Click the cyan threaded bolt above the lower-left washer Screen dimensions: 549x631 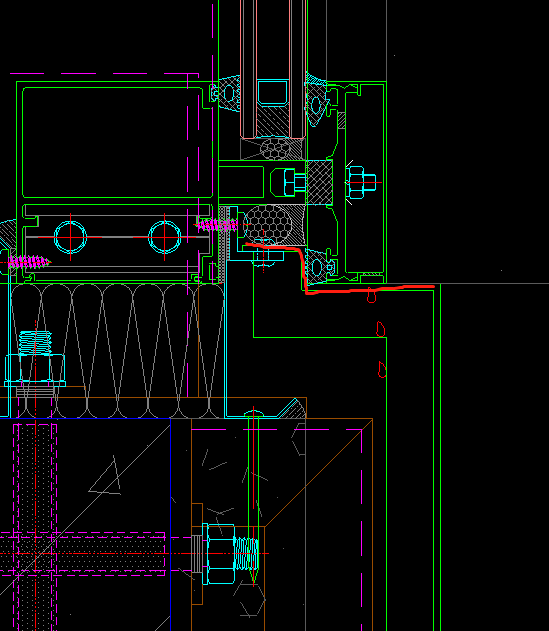[35, 343]
